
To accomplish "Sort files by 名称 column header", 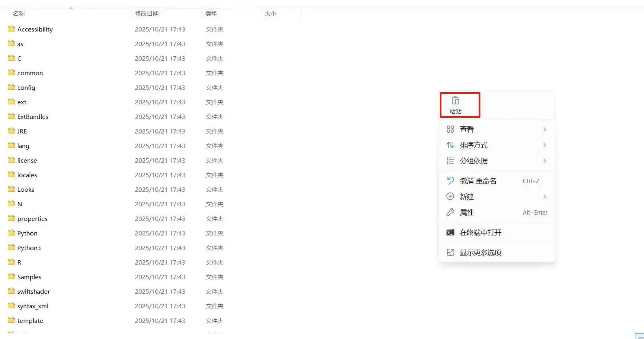I will tap(19, 14).
